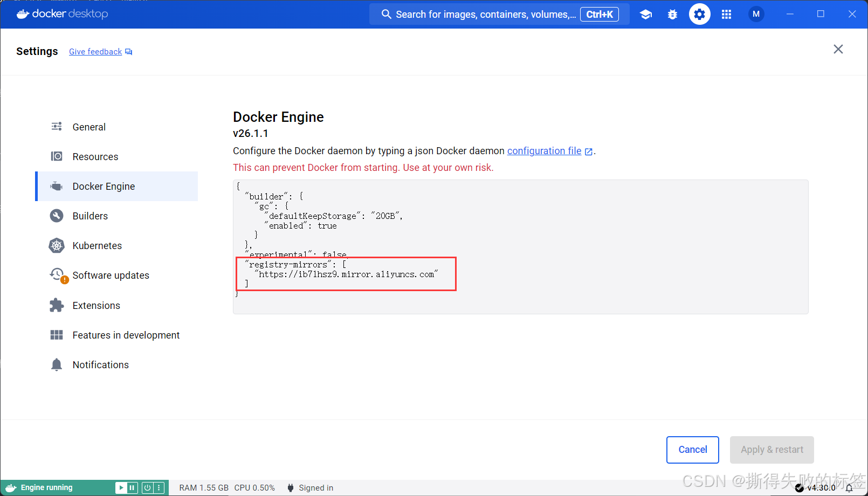Viewport: 868px width, 496px height.
Task: Open the apps grid icon in header
Action: click(726, 15)
